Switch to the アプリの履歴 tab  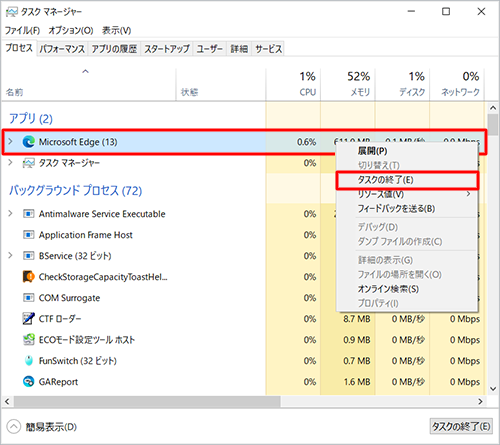tap(114, 49)
